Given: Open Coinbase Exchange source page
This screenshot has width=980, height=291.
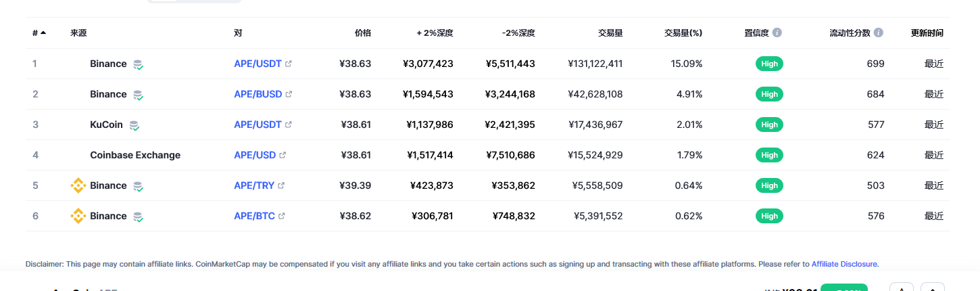Looking at the screenshot, I should pyautogui.click(x=135, y=155).
